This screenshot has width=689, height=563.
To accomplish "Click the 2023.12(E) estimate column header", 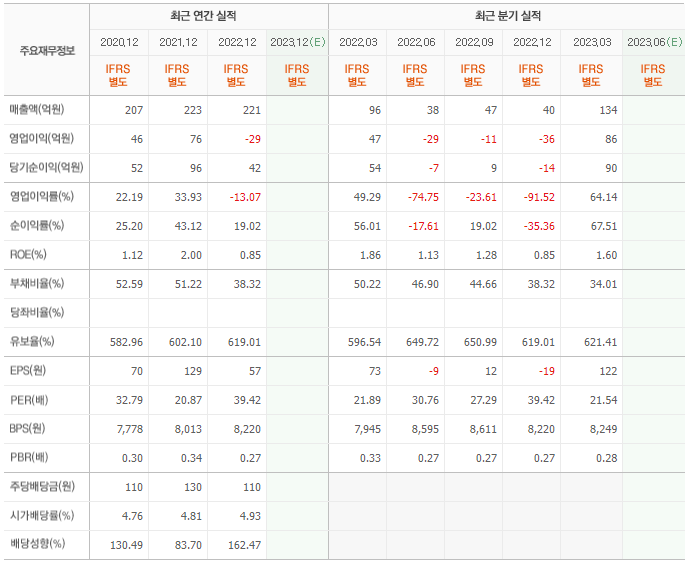I will pos(297,42).
